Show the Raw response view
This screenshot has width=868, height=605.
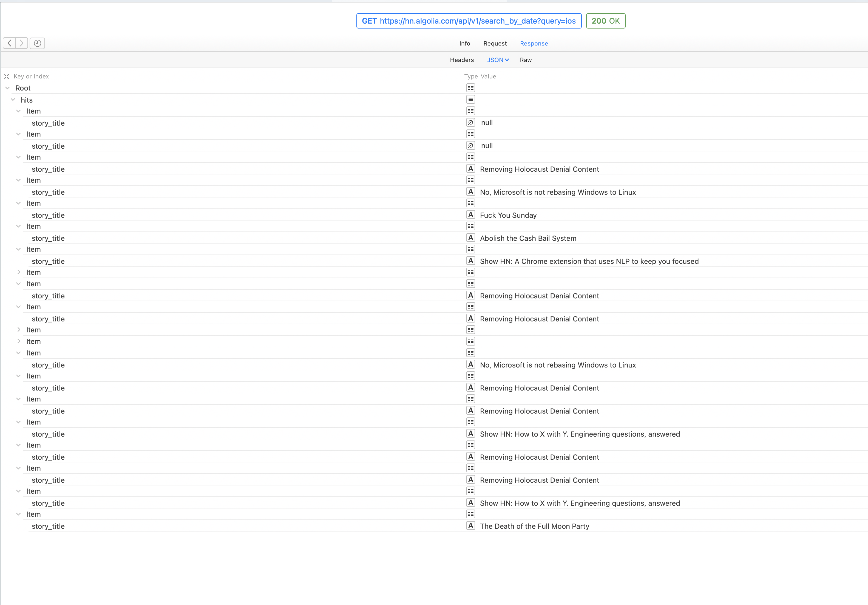tap(526, 60)
